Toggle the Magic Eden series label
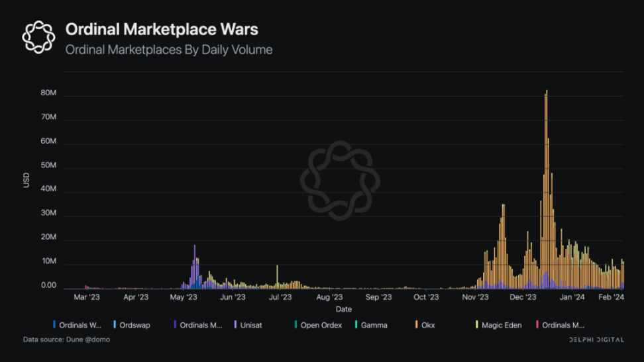 502,325
